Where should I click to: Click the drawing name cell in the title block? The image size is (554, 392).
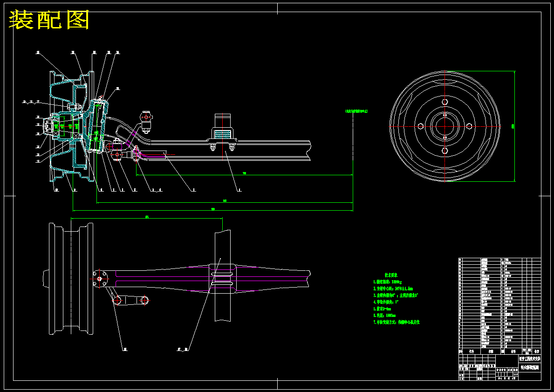point(530,367)
